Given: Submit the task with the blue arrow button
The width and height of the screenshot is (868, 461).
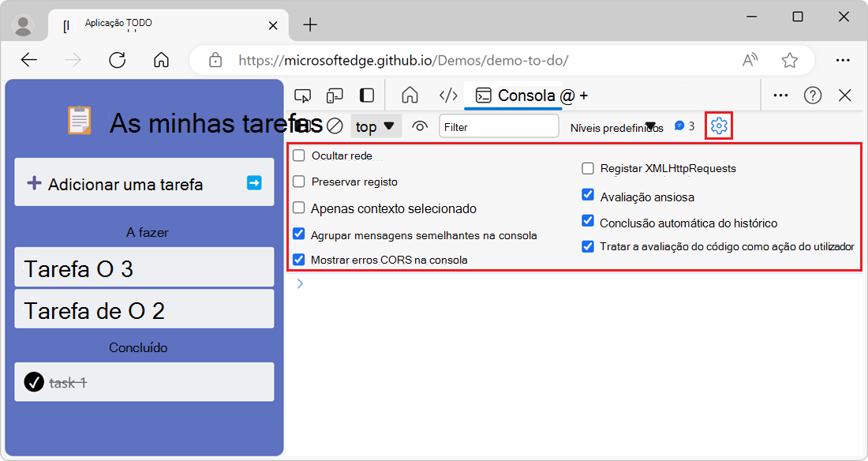Looking at the screenshot, I should (x=254, y=182).
